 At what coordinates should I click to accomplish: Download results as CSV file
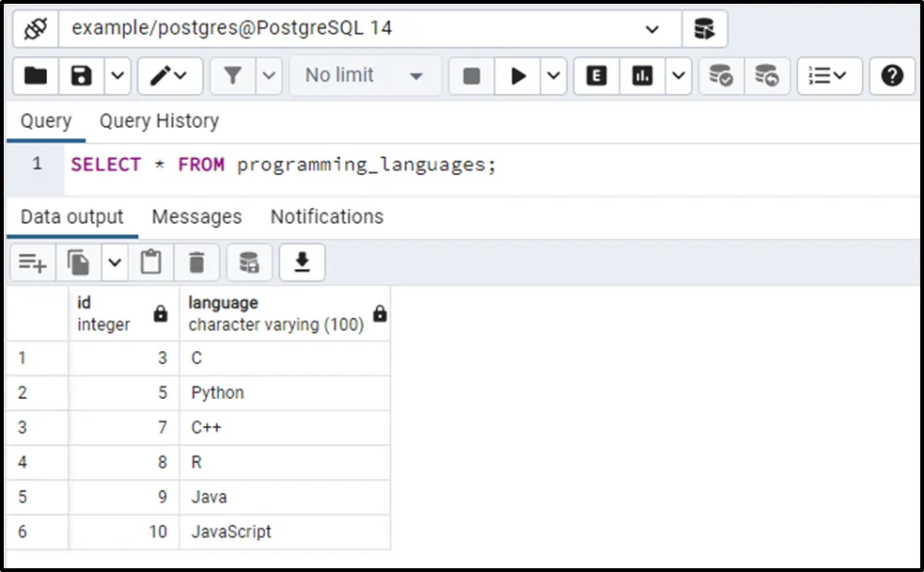302,262
